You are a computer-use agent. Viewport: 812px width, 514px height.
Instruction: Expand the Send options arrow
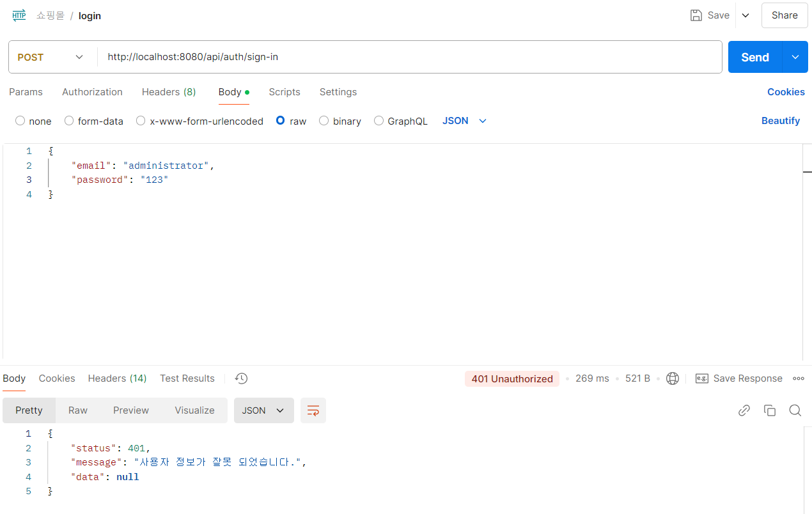[795, 57]
